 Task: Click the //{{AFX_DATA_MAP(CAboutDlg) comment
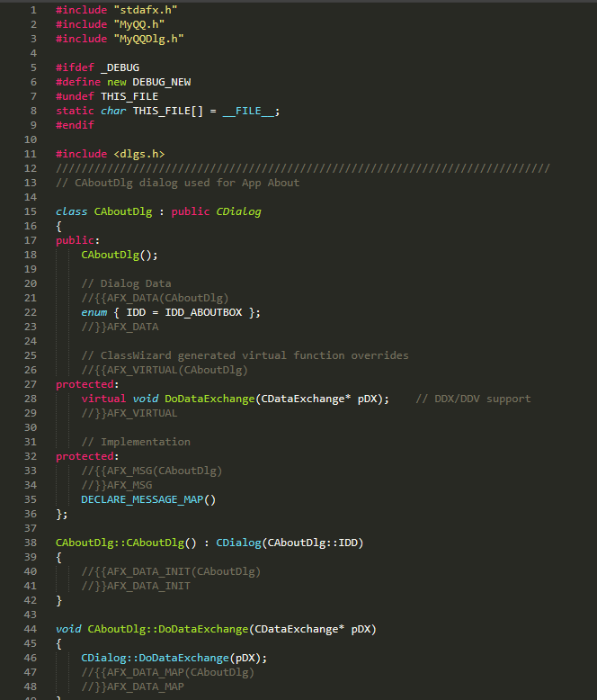[168, 672]
